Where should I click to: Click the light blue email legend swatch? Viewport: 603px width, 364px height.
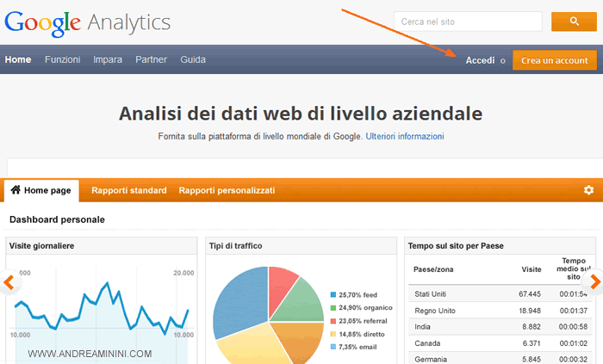tap(333, 347)
